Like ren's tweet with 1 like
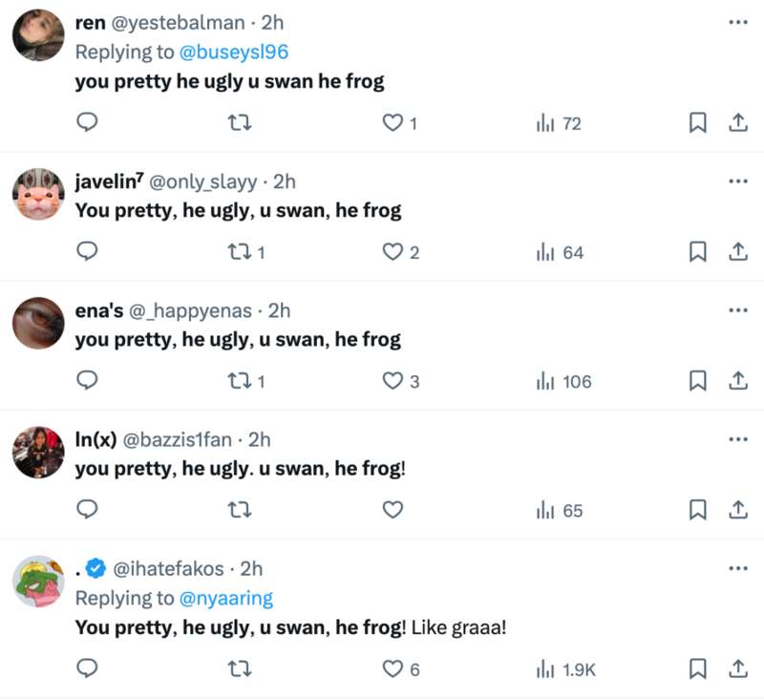This screenshot has width=764, height=700. (x=393, y=123)
